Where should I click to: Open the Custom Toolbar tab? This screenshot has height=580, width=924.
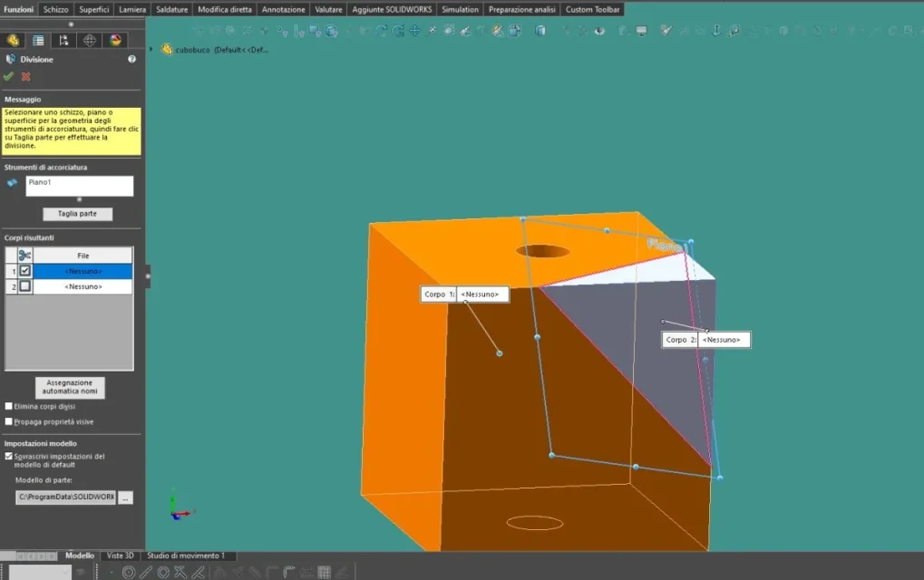pyautogui.click(x=593, y=9)
